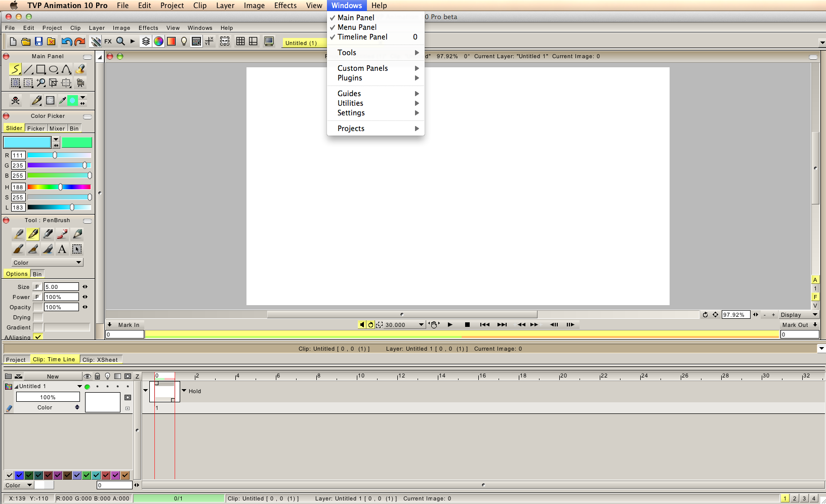Click the layer opacity 100% field

[x=48, y=397]
